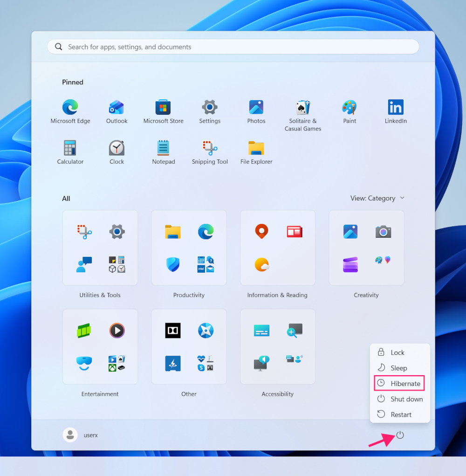Expand the Other folder's grouped apps
466x476 pixels.
click(206, 363)
